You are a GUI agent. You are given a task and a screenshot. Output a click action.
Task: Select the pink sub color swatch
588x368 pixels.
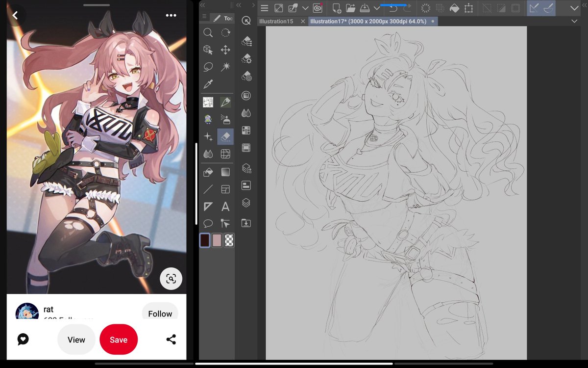(x=217, y=240)
